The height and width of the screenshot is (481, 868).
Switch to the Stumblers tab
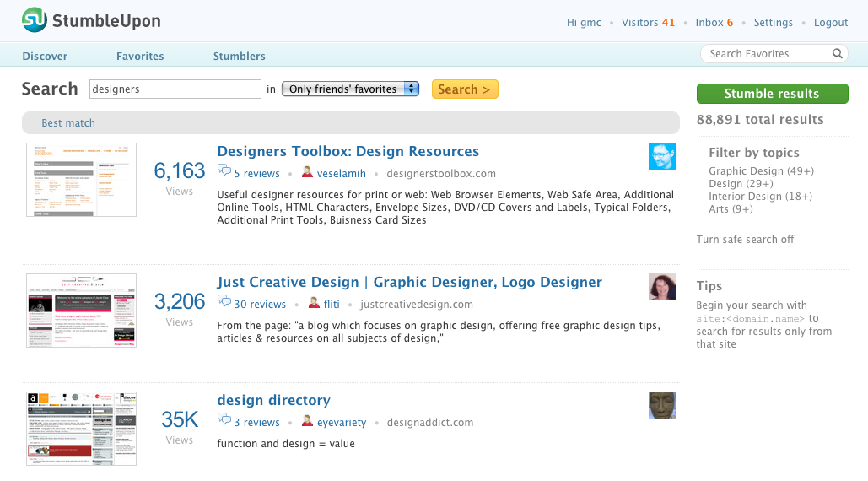coord(239,57)
